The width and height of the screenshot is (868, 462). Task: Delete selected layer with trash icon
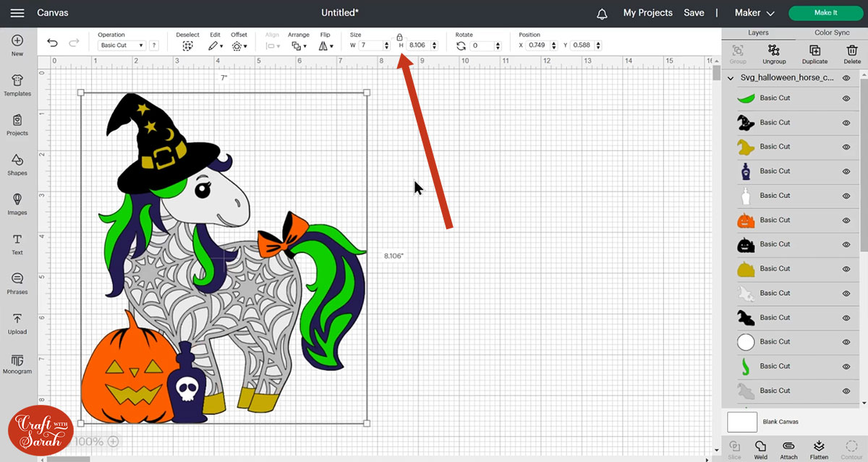pos(852,52)
